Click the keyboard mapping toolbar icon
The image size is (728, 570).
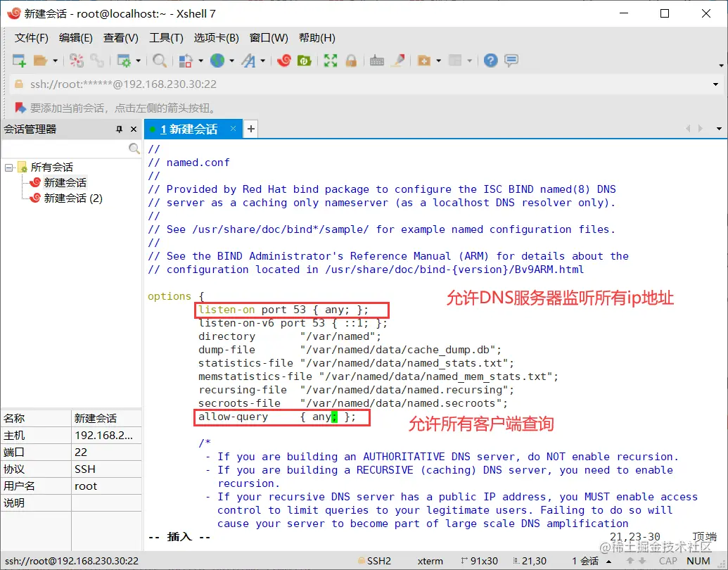[x=376, y=61]
